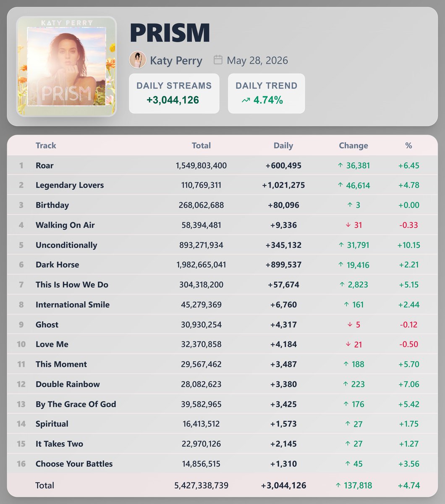The image size is (445, 504).
Task: Select the Dark Horse track name
Action: (58, 265)
